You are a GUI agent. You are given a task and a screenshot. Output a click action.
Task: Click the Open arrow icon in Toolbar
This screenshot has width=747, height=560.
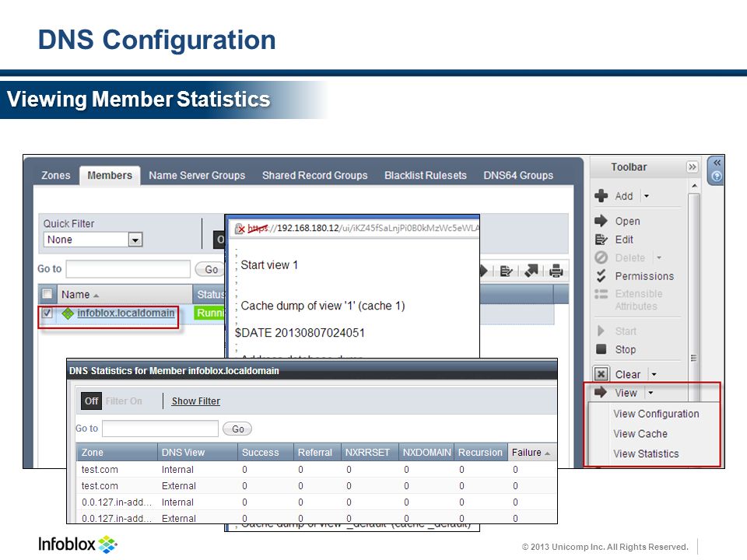(x=601, y=220)
